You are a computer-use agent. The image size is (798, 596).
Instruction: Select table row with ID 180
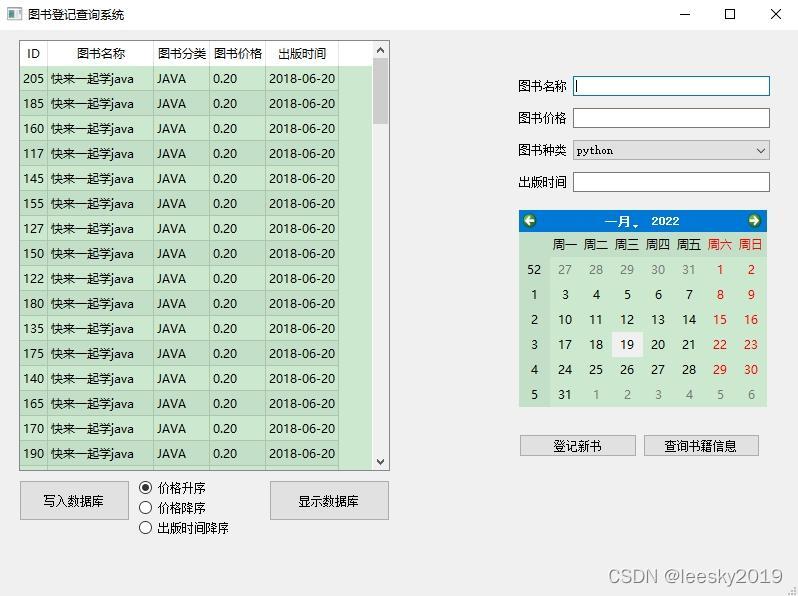coord(179,303)
